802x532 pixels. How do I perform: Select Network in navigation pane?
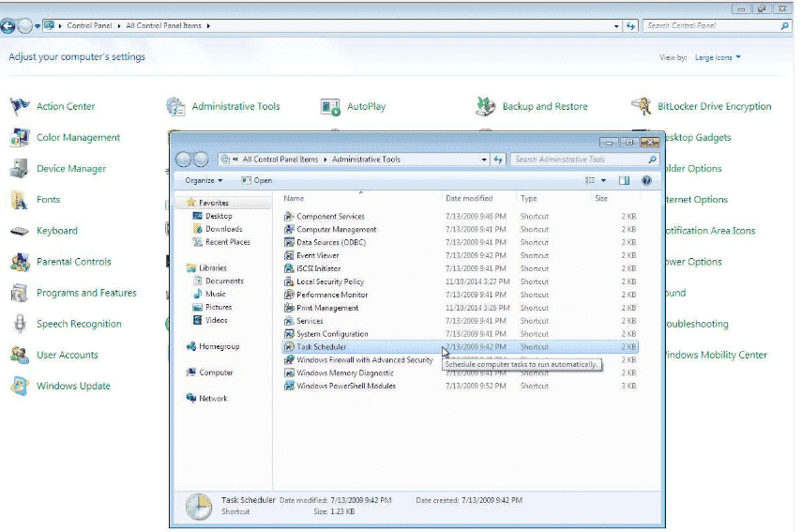pos(213,399)
